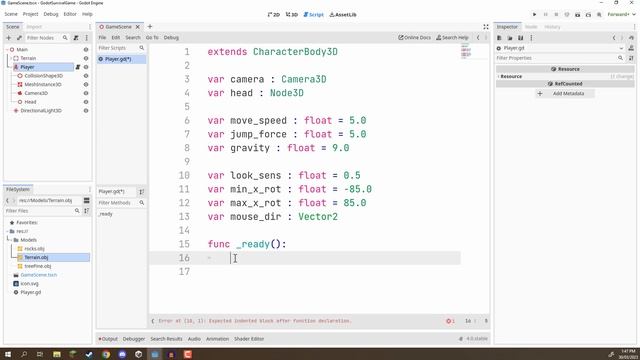This screenshot has width=640, height=360.
Task: Open Inspector property tools icon
Action: [631, 58]
